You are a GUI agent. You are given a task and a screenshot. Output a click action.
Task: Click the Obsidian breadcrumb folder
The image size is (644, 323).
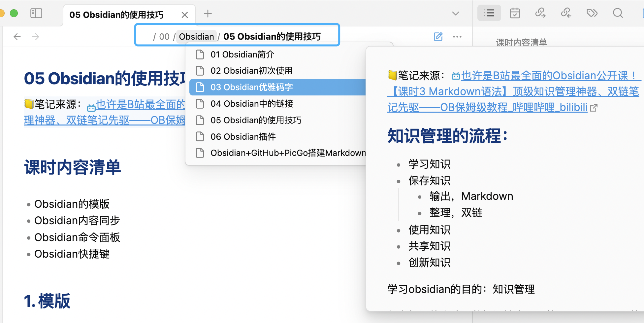(x=196, y=37)
